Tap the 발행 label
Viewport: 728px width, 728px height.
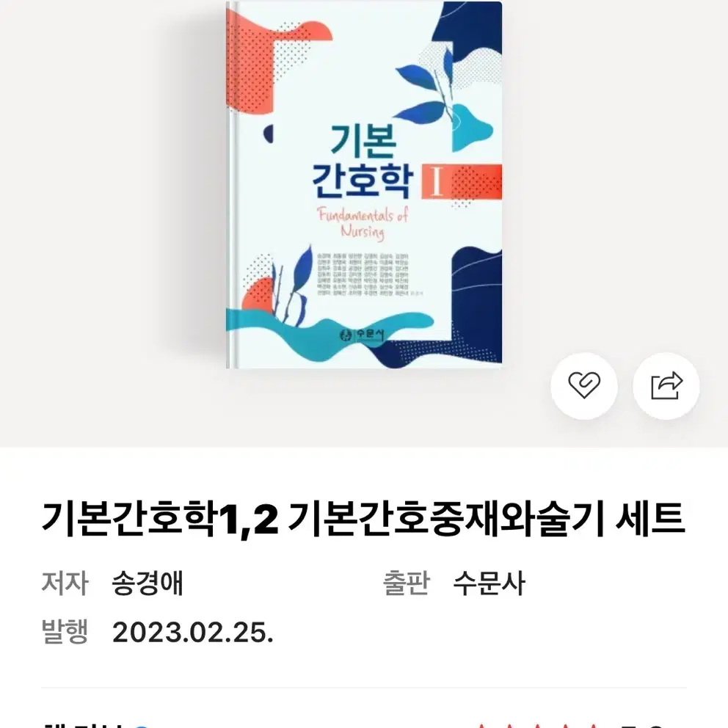65,631
